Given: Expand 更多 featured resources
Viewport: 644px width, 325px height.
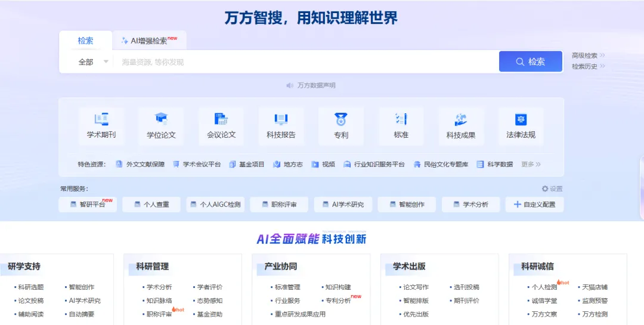Looking at the screenshot, I should tap(531, 165).
